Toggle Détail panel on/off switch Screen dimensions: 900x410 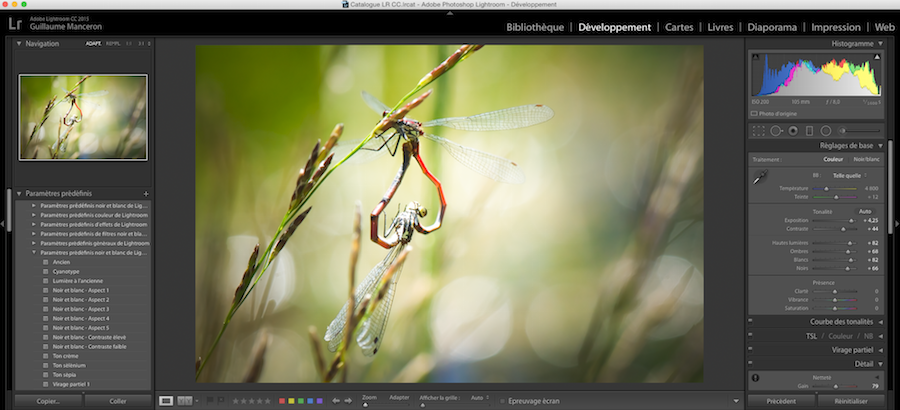pyautogui.click(x=750, y=363)
